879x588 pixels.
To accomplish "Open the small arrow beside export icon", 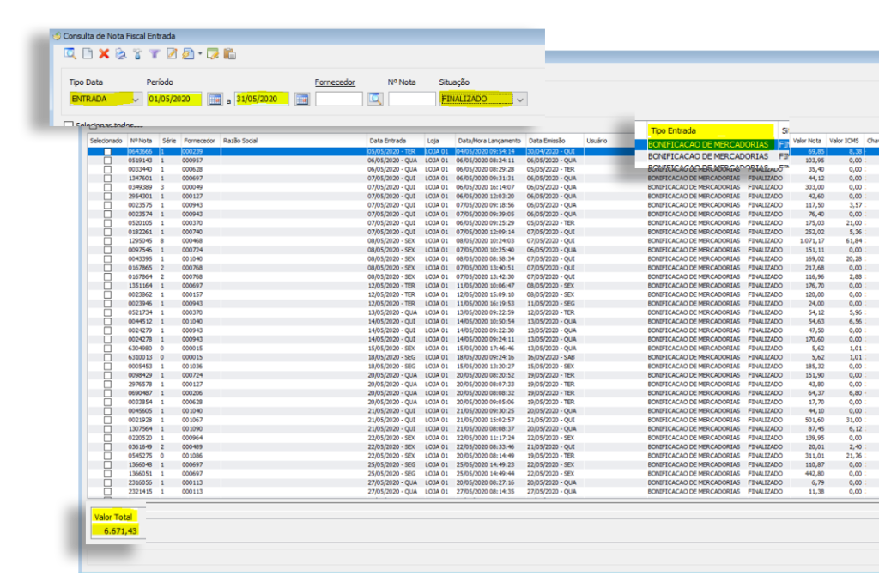I will [x=199, y=54].
